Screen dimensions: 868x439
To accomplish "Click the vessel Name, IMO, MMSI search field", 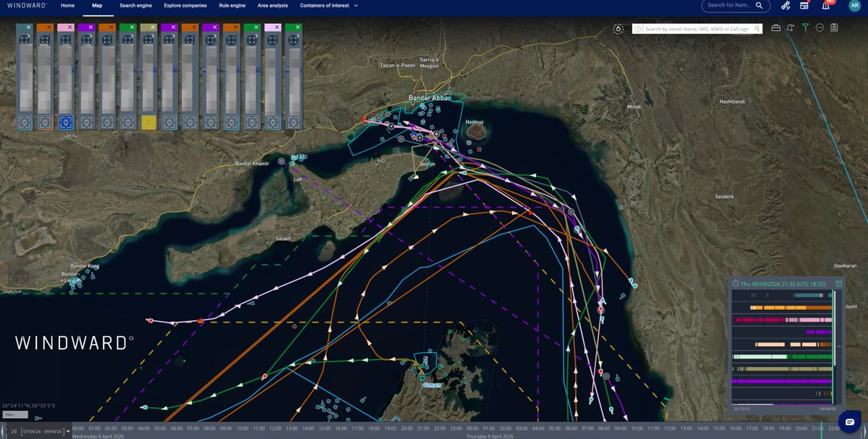I will (698, 29).
